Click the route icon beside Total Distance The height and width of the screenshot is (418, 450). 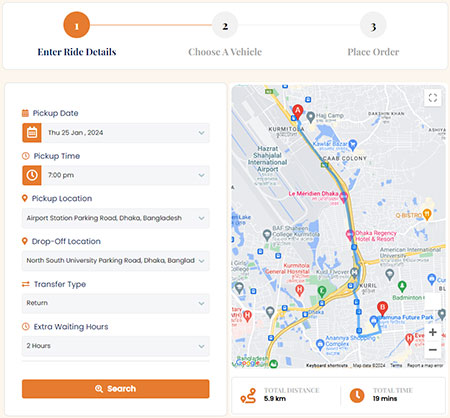pos(248,396)
